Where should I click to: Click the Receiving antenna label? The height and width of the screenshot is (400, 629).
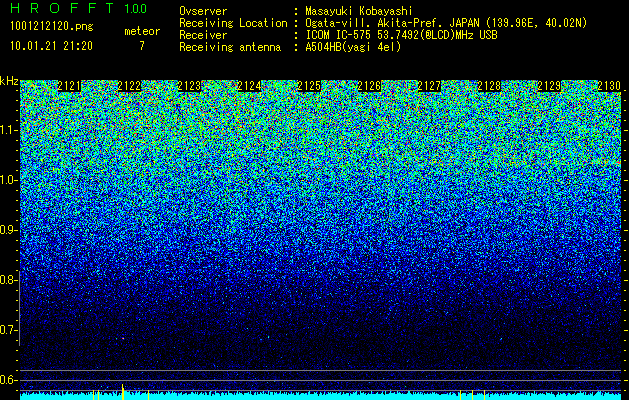tap(230, 47)
